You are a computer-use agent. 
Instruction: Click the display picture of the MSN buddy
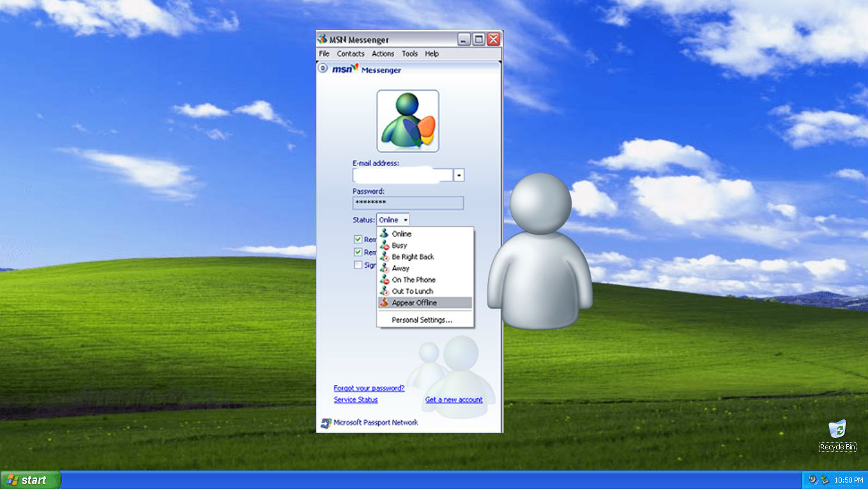407,121
